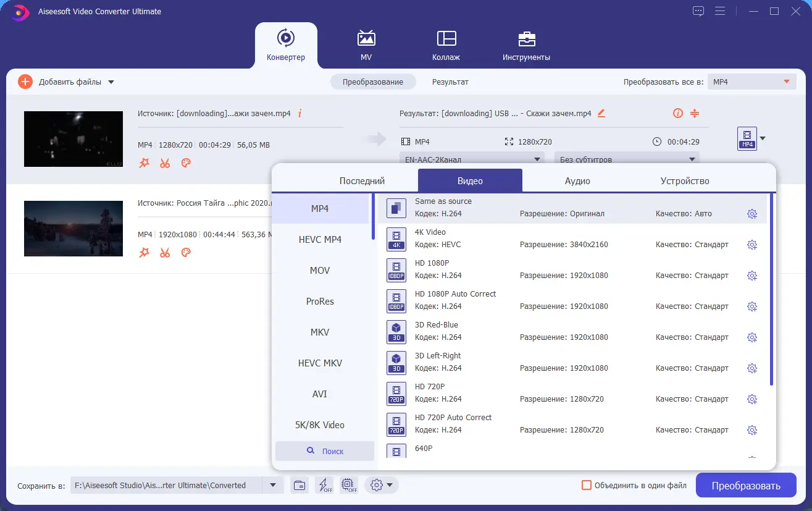Click the orange info icon near the result file
Image resolution: width=812 pixels, height=511 pixels.
tap(677, 113)
